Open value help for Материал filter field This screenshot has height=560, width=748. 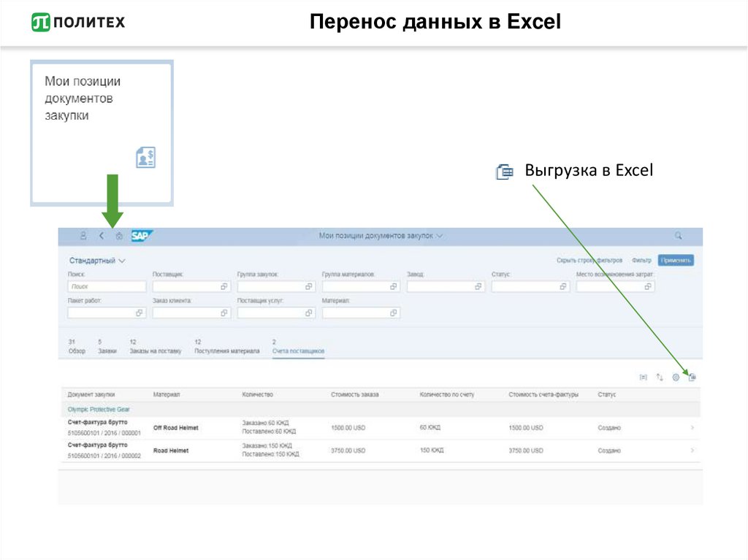[x=393, y=313]
